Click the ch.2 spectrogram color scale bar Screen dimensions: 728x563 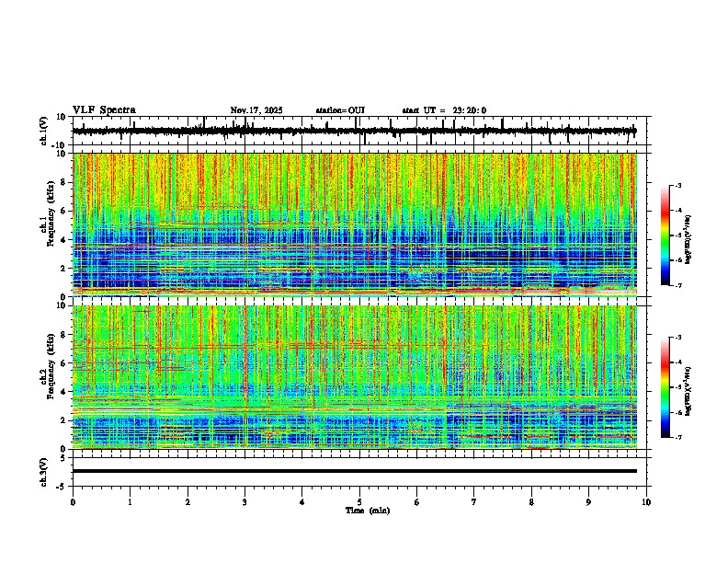click(665, 387)
